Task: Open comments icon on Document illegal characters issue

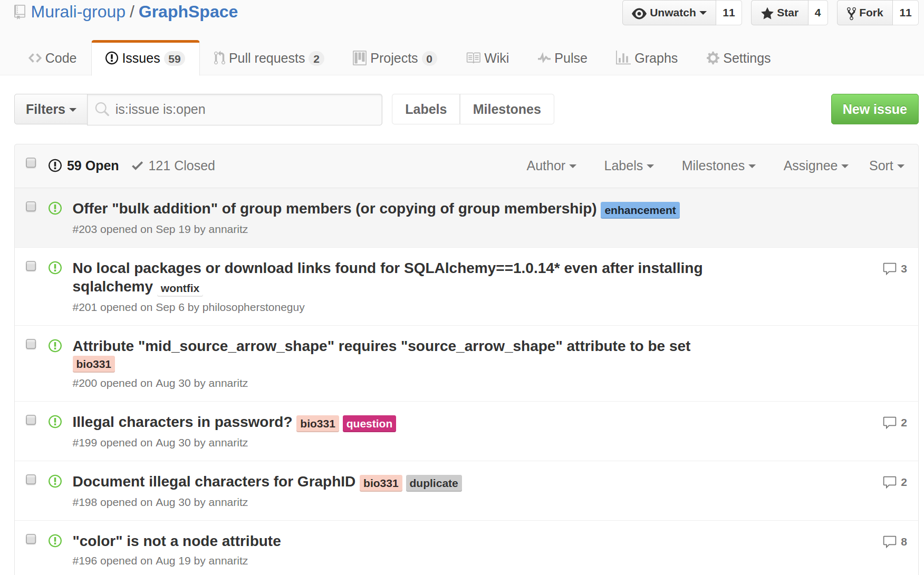Action: tap(890, 482)
